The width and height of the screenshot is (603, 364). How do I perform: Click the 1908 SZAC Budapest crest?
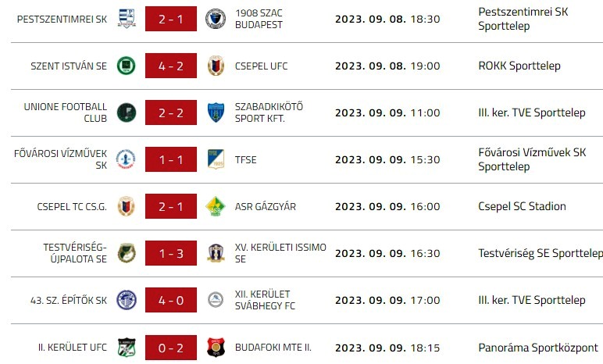216,19
